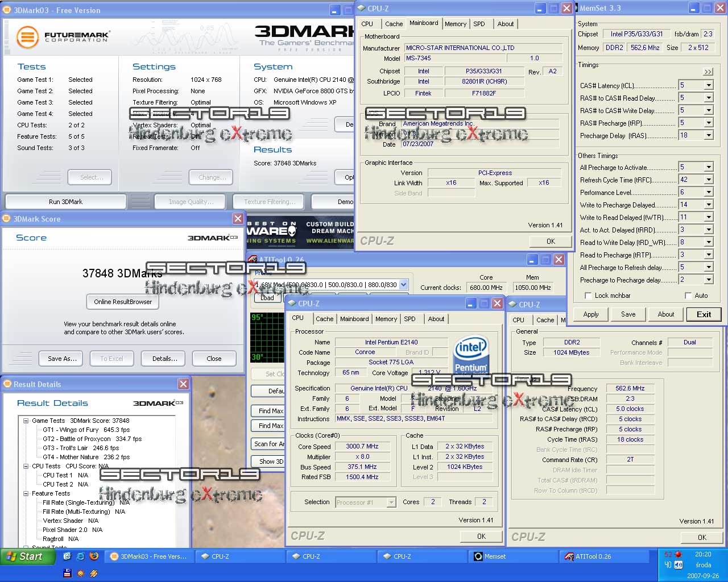Click the text 'Score: 37848 3DMarks'
728x582 pixels.
[x=285, y=163]
